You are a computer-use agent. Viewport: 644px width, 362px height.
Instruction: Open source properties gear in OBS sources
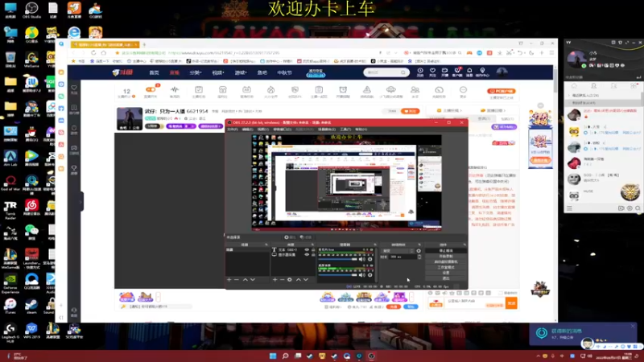290,279
